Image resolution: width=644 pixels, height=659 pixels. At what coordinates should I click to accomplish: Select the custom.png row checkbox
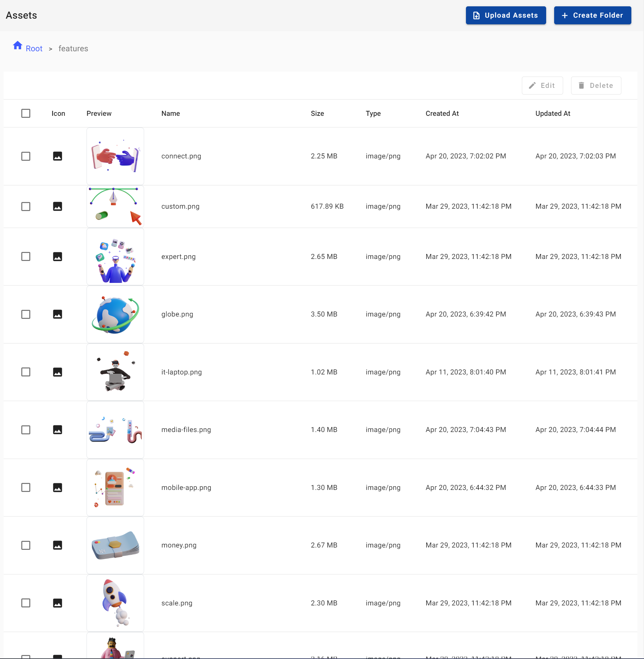[x=26, y=206]
